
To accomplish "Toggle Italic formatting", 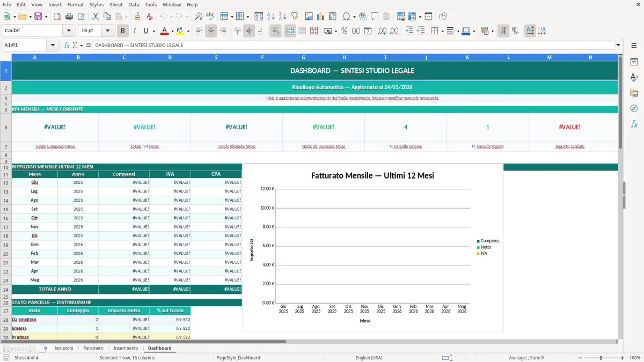I will (135, 31).
